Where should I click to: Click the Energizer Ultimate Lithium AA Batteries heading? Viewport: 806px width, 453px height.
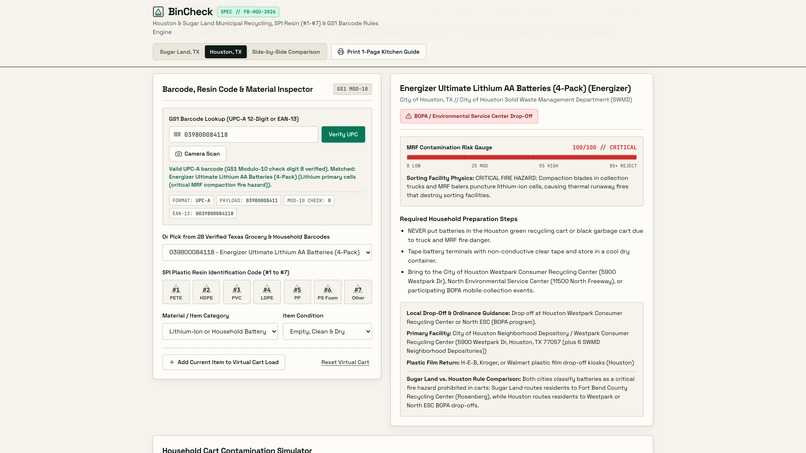[515, 88]
